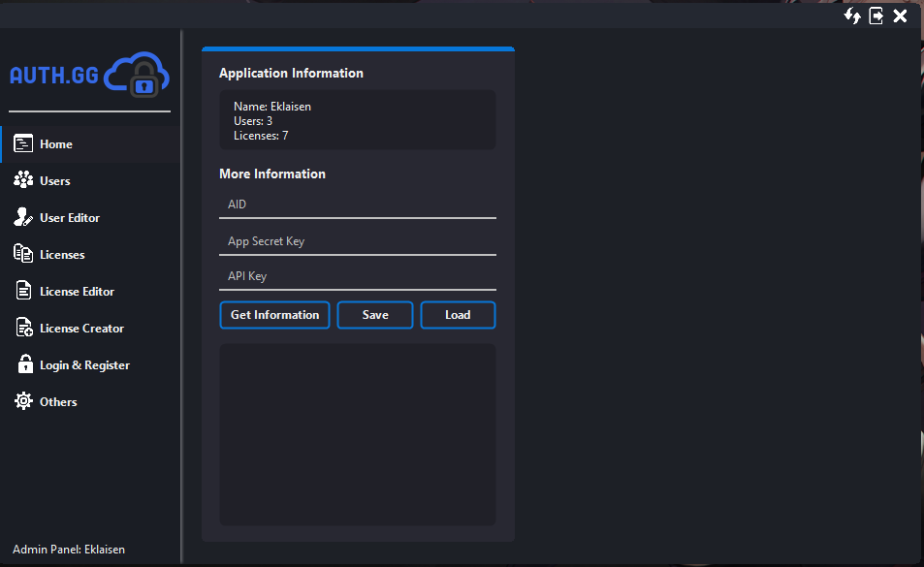The width and height of the screenshot is (924, 567).
Task: Open the License Editor icon
Action: (21, 291)
